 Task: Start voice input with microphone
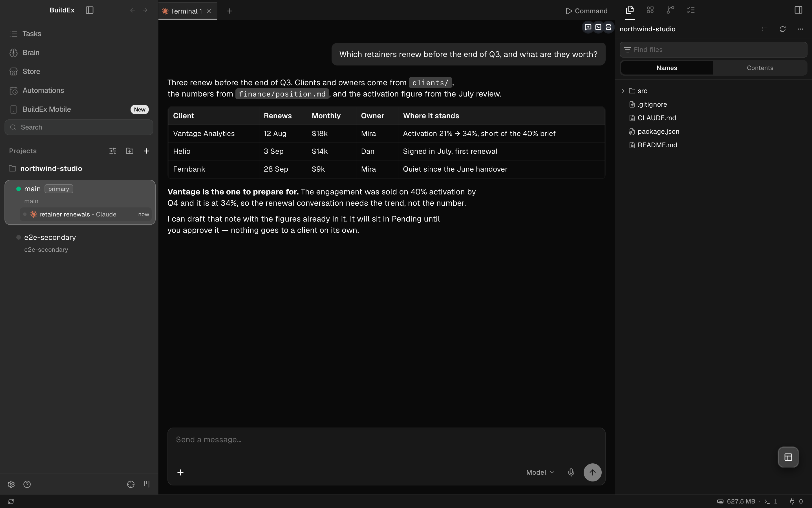coord(571,472)
